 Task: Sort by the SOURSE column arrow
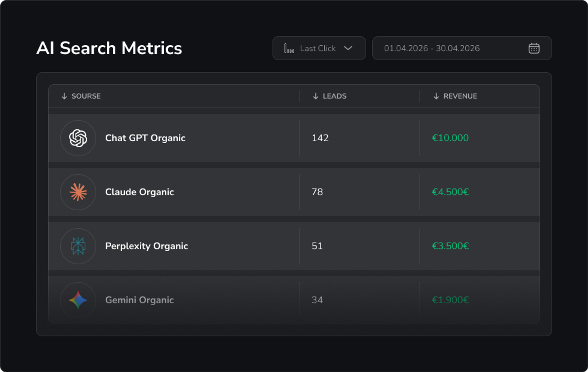pos(64,96)
